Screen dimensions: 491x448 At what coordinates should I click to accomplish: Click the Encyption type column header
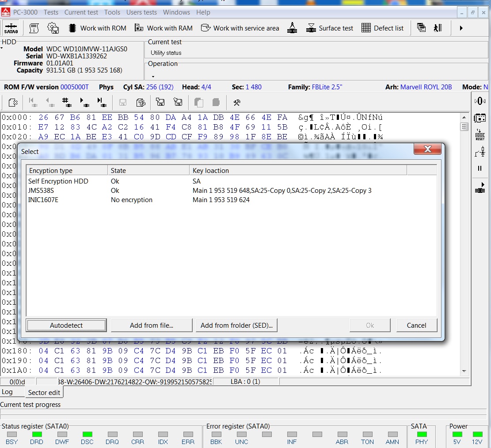pos(67,170)
